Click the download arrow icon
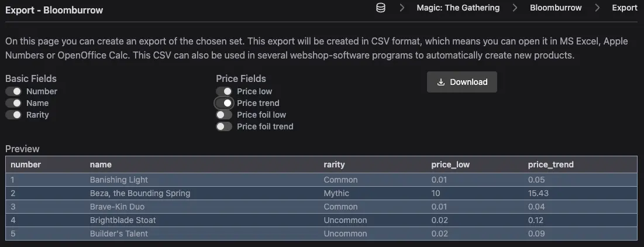The height and width of the screenshot is (247, 644). pos(440,82)
